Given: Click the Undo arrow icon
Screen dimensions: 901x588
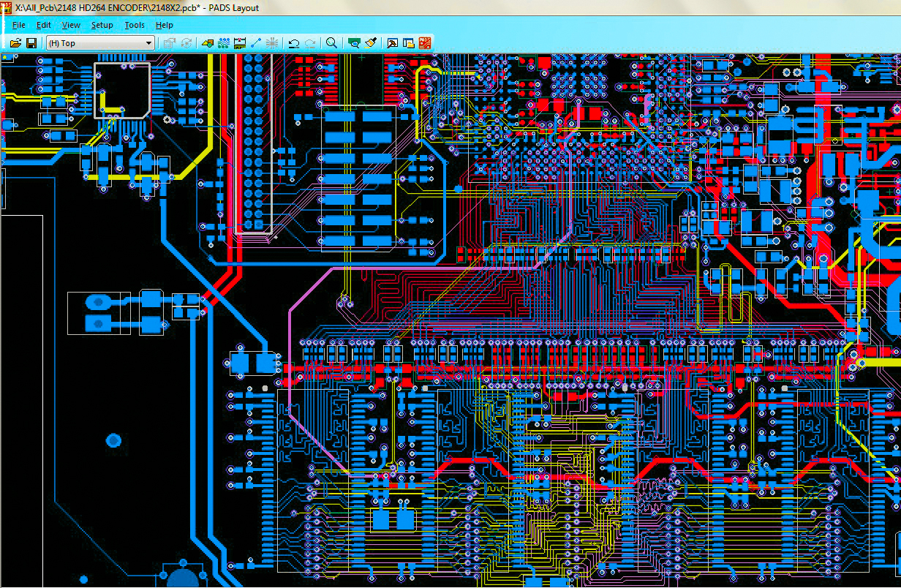Looking at the screenshot, I should 293,43.
